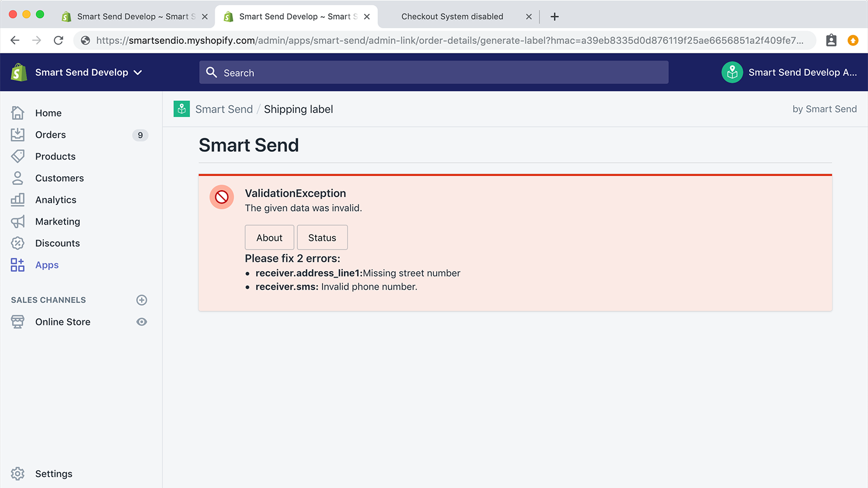
Task: Open Orders via its inbox icon
Action: [17, 134]
